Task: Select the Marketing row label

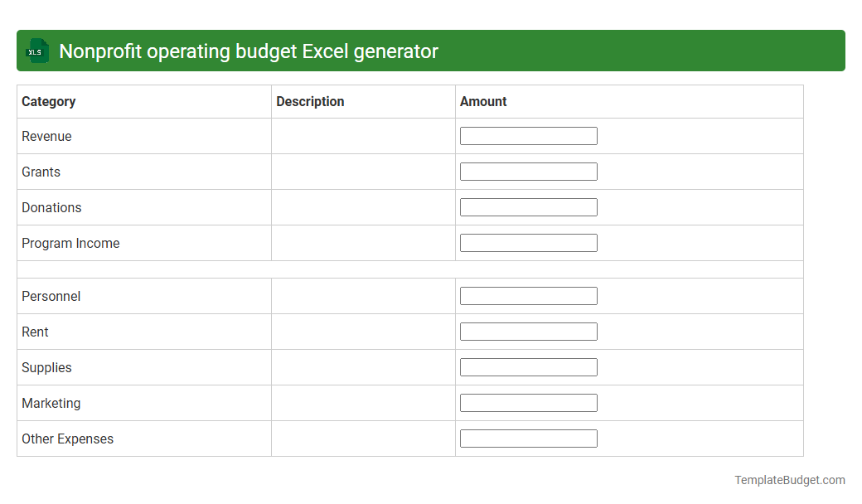Action: [x=51, y=403]
